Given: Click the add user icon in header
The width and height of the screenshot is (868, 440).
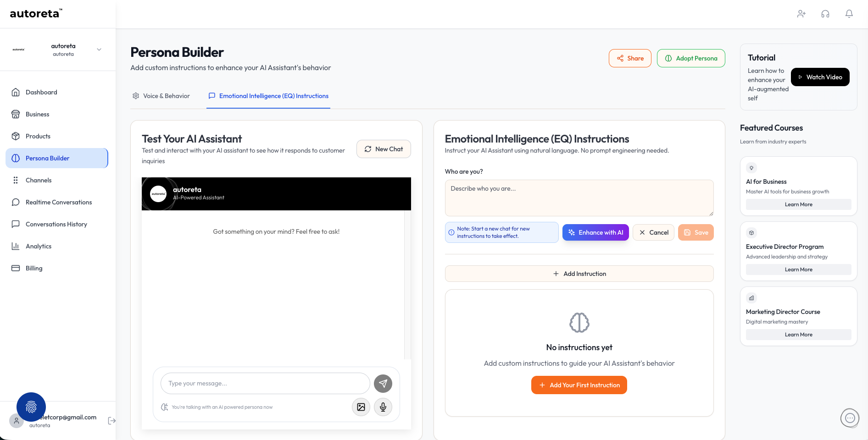Looking at the screenshot, I should [801, 14].
